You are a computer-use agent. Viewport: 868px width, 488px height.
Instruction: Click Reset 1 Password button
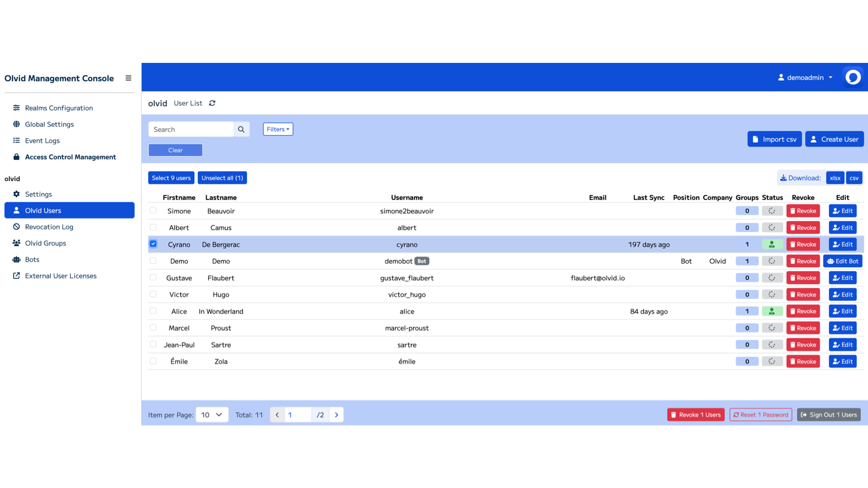761,415
